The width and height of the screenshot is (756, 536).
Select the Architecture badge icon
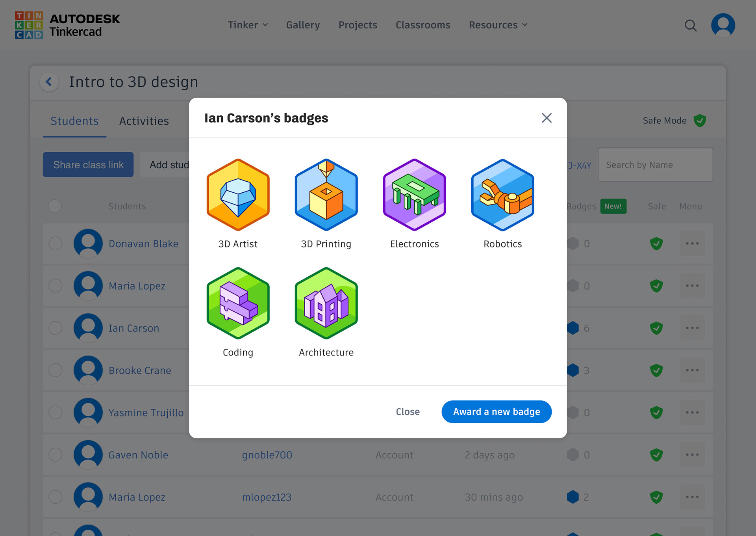[x=326, y=303]
